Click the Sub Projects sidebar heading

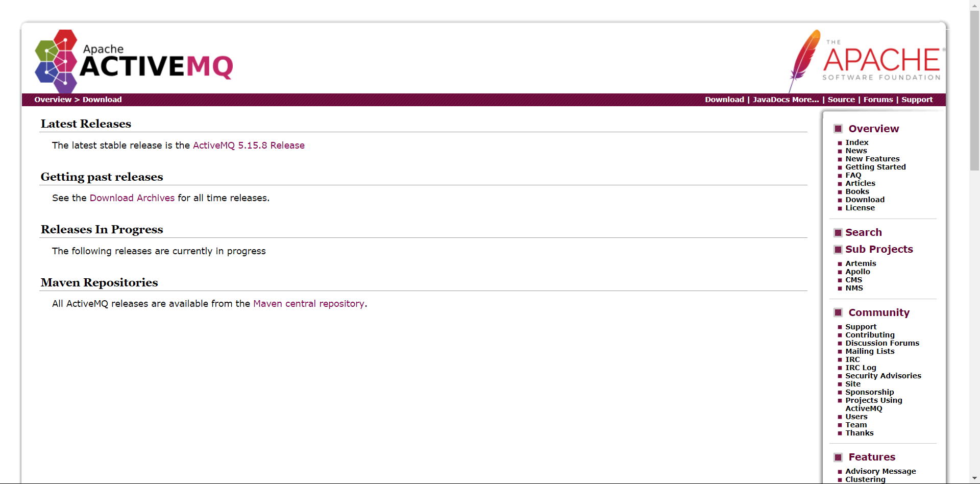(879, 249)
